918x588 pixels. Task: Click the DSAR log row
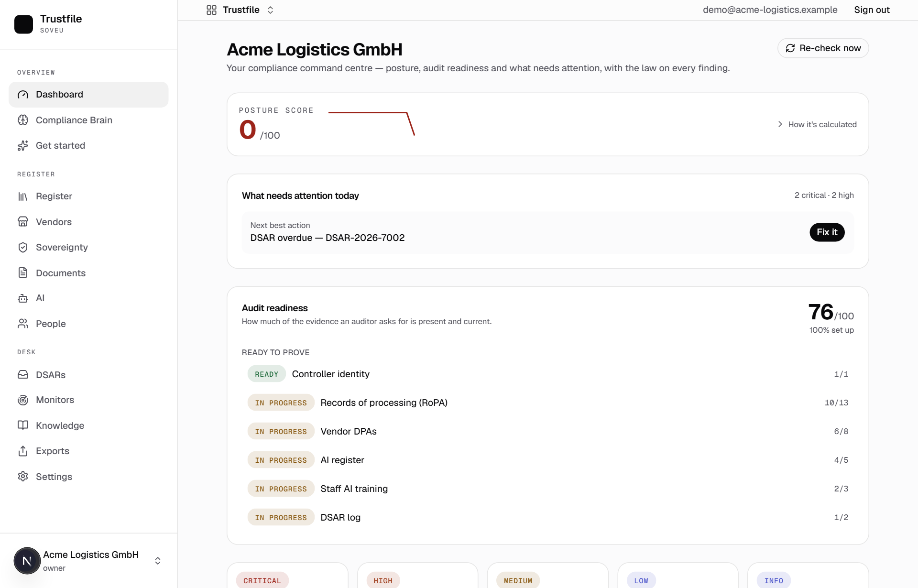coord(547,518)
